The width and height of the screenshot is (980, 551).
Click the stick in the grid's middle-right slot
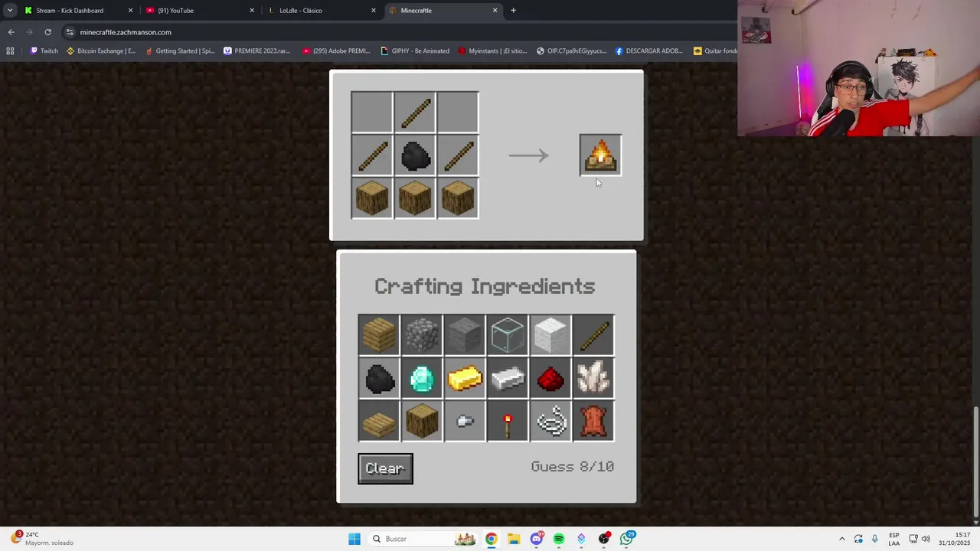pos(458,155)
